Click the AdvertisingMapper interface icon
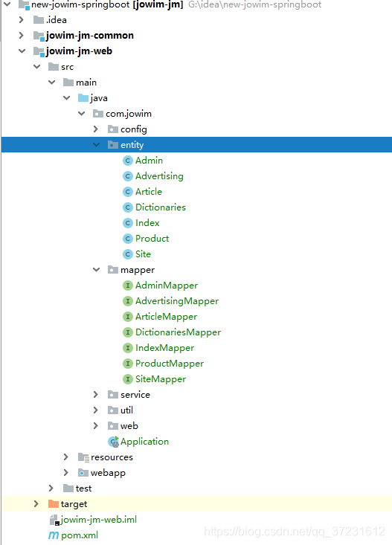This screenshot has width=392, height=545. tap(128, 301)
